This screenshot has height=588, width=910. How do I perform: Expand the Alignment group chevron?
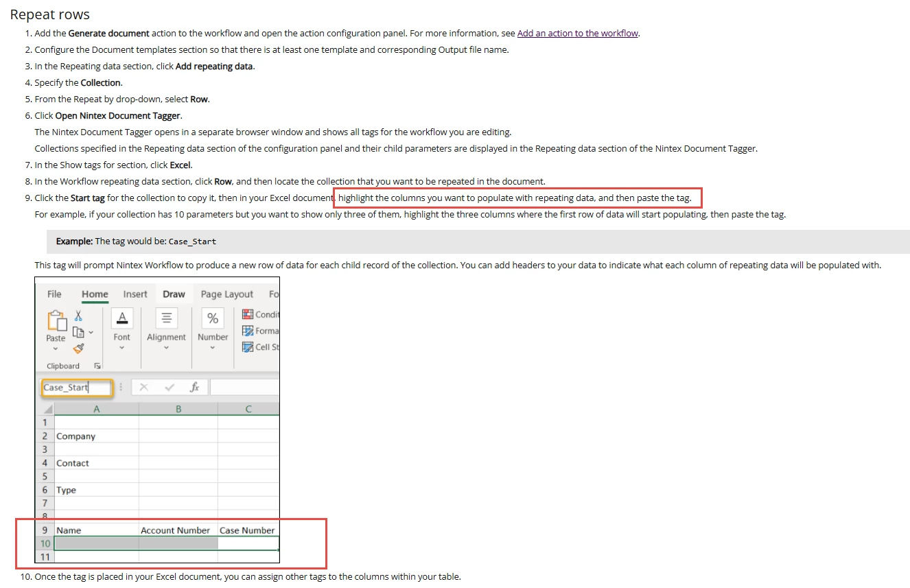[166, 348]
